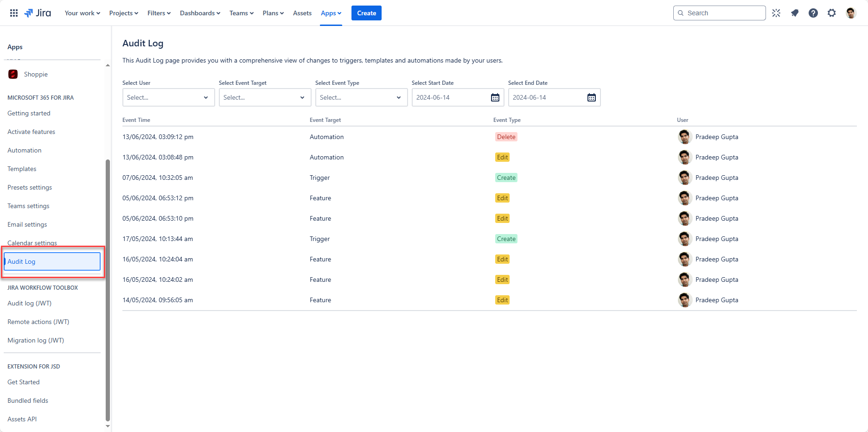Image resolution: width=868 pixels, height=432 pixels.
Task: Open the Help question mark icon
Action: pos(813,13)
